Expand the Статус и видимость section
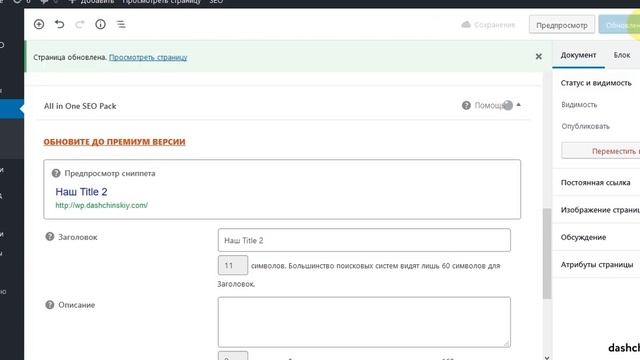Viewport: 640px width, 360px height. 596,83
